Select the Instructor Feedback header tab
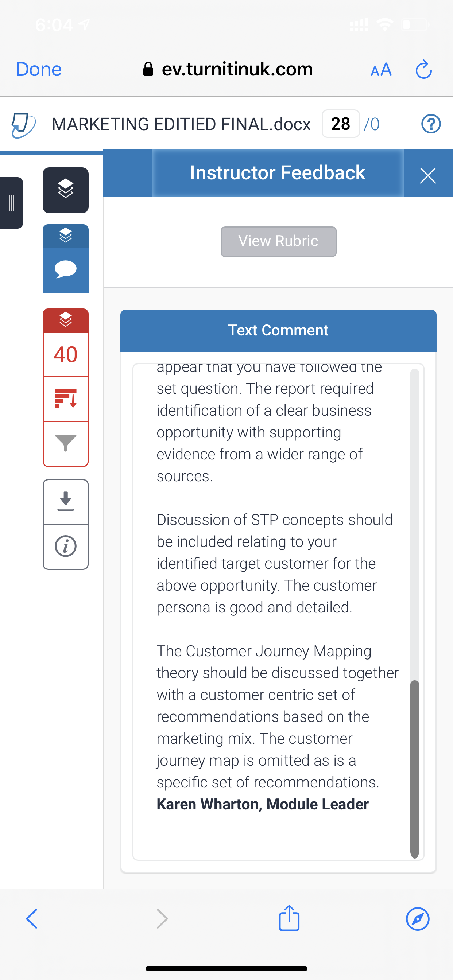453x980 pixels. coord(278,173)
